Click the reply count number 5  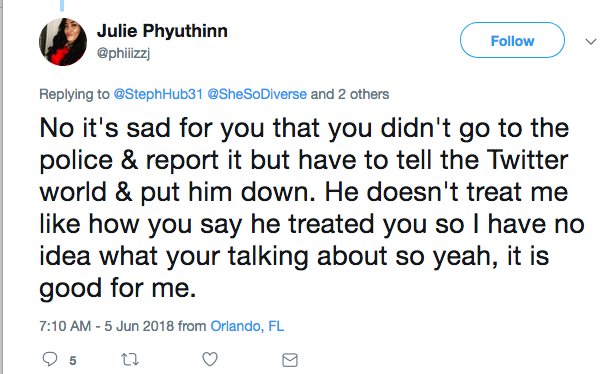pyautogui.click(x=73, y=361)
